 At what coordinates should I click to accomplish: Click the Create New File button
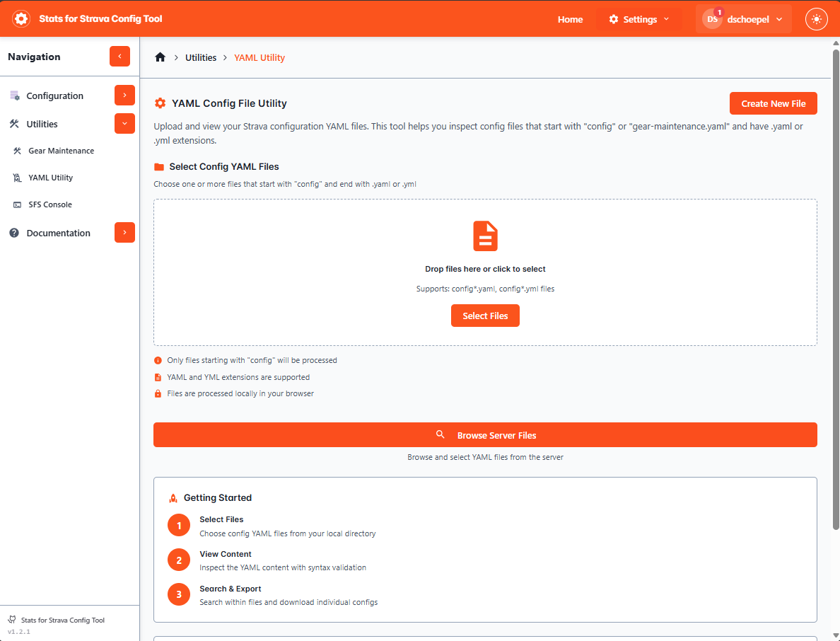[x=773, y=103]
